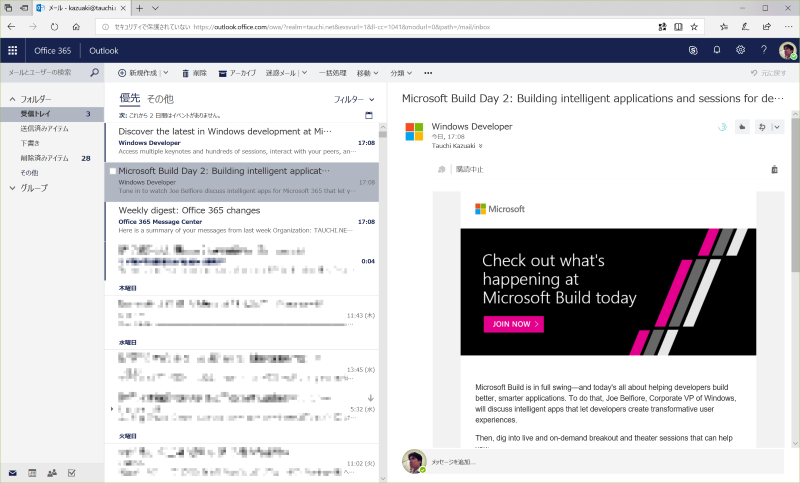The image size is (800, 483).
Task: Click the Outlook header label
Action: (104, 50)
